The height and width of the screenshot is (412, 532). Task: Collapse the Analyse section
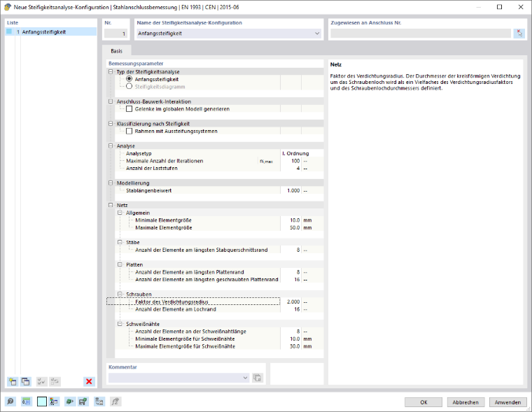(111, 145)
